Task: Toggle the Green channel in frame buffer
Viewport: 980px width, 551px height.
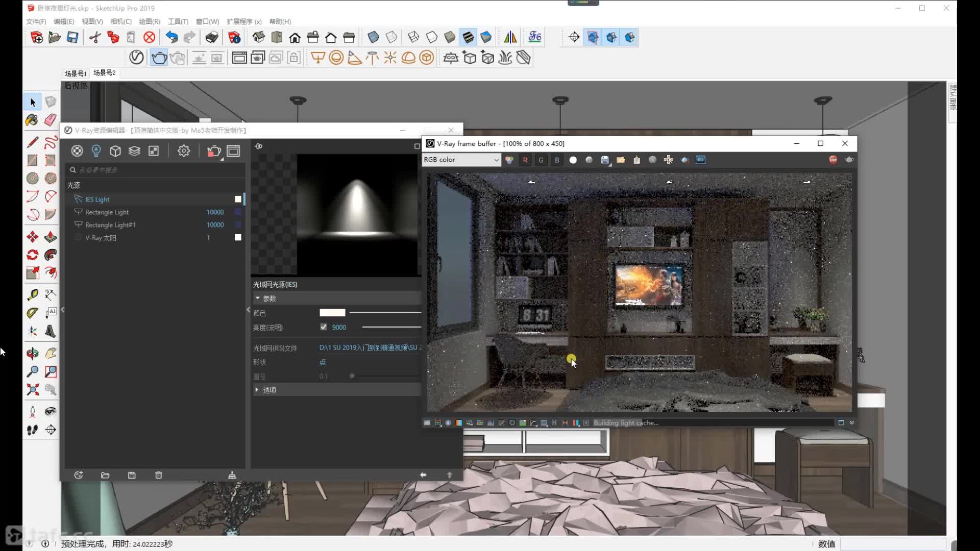Action: tap(541, 160)
